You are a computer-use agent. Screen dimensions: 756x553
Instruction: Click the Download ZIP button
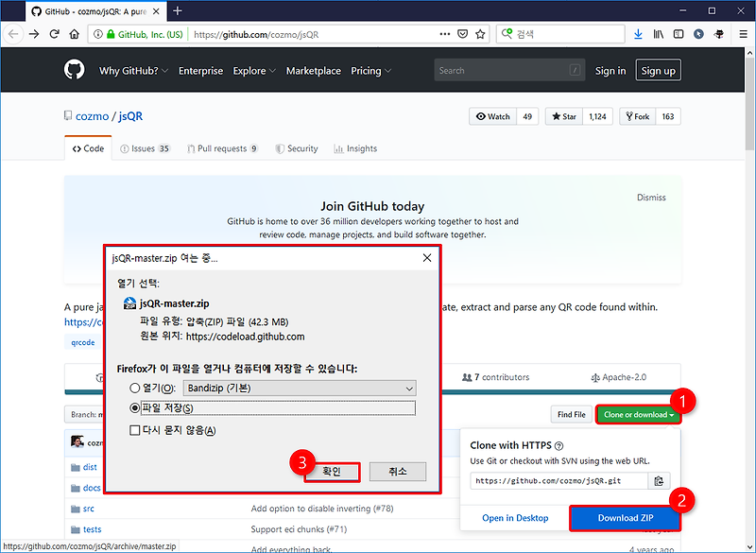(626, 518)
